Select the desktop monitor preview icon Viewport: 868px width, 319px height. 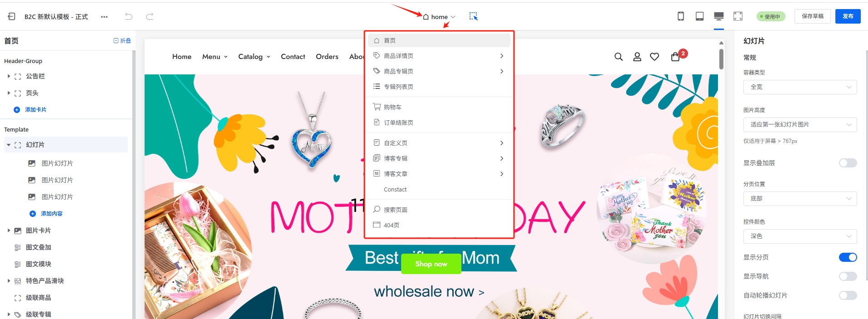(719, 16)
